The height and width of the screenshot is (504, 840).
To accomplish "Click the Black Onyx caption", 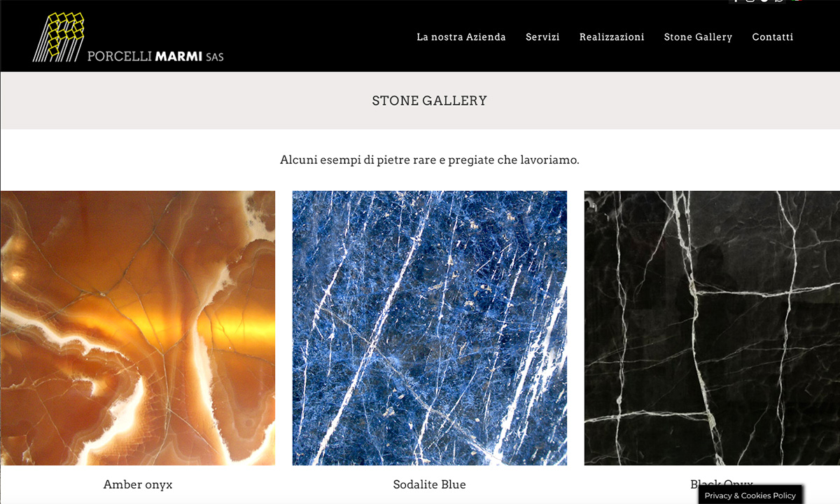I will coord(722,484).
